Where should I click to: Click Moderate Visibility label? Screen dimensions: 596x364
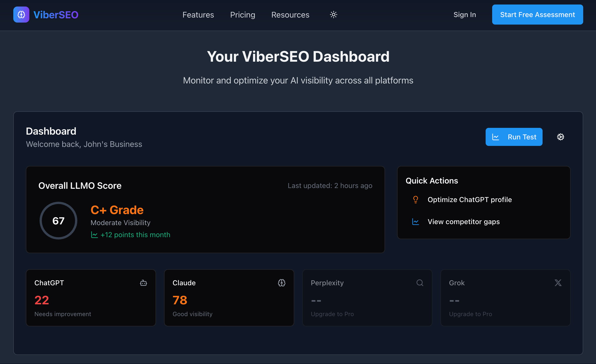[x=120, y=223]
